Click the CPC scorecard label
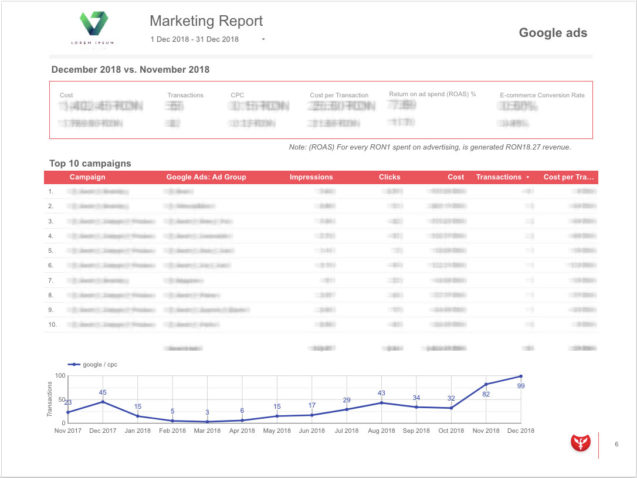This screenshot has height=478, width=637. 237,95
